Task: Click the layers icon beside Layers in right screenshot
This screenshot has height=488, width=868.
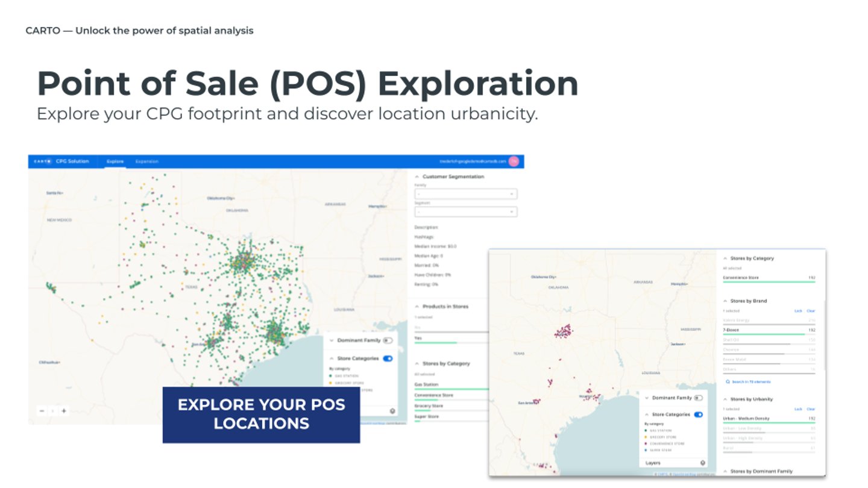Action: click(x=702, y=463)
